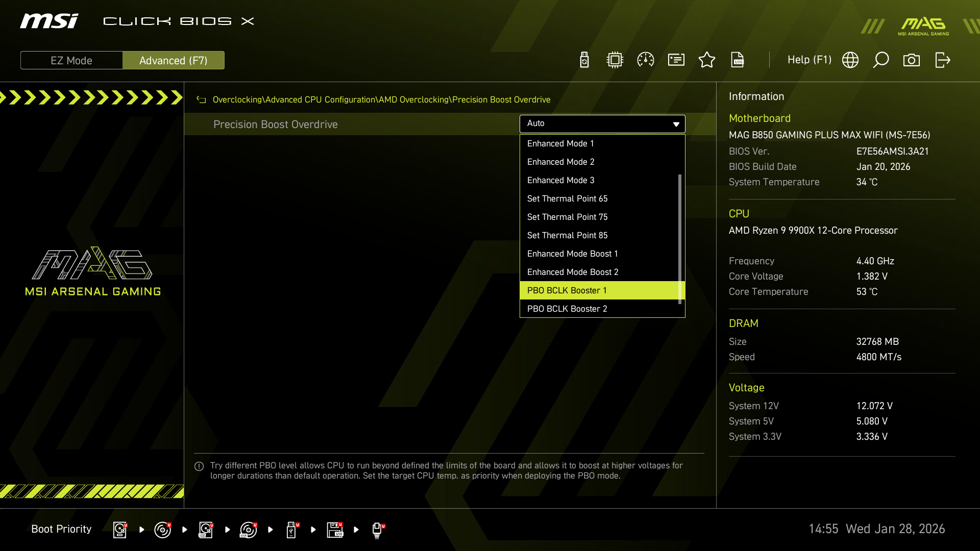Open the LOG file icon

[738, 60]
